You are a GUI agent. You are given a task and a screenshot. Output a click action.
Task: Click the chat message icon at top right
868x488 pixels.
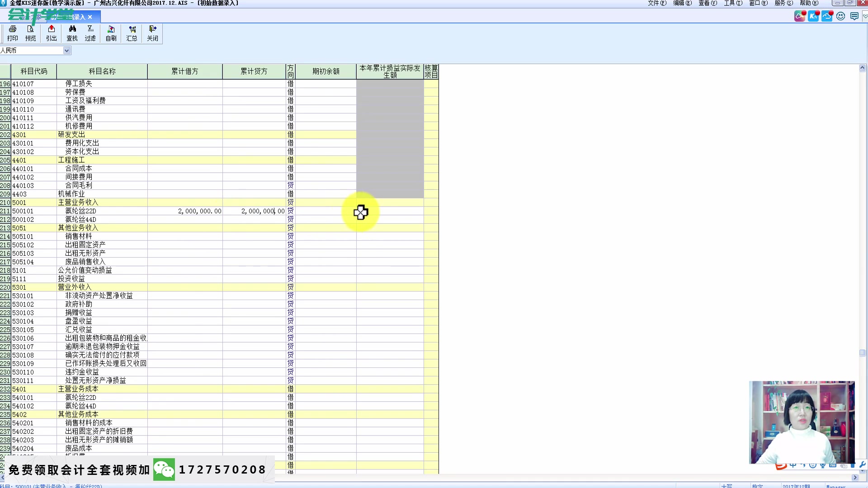854,16
